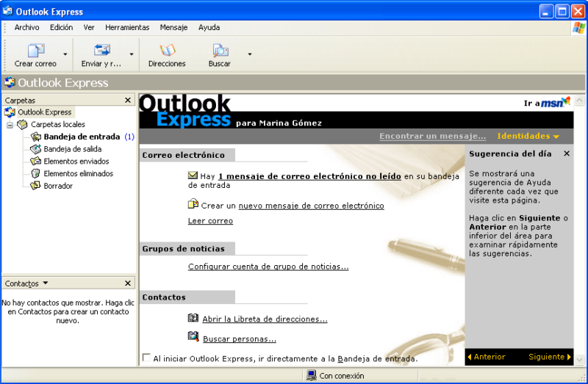Open the Archivo menu
Viewport: 588px width, 384px height.
pyautogui.click(x=26, y=28)
